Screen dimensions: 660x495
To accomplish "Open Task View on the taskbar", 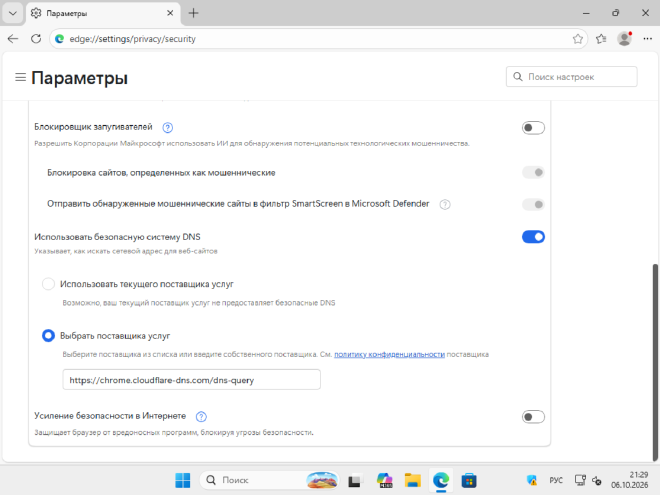I will point(356,480).
